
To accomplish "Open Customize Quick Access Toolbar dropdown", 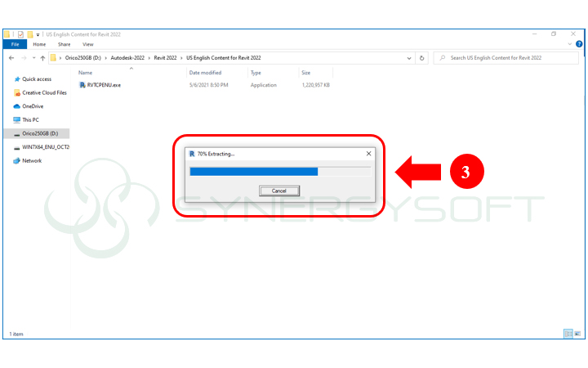I will pos(38,35).
